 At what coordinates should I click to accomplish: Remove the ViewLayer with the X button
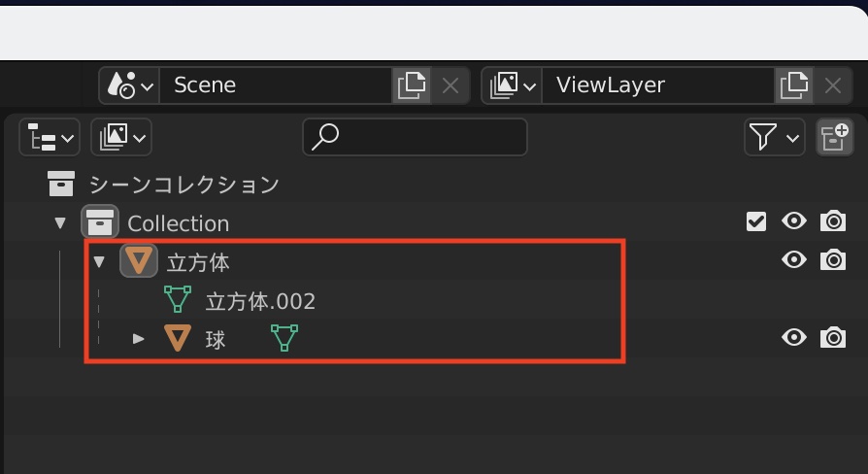tap(833, 85)
